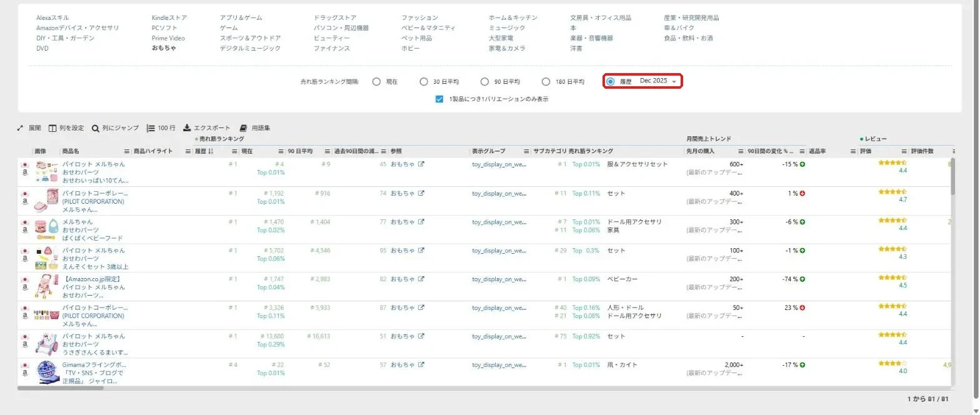Select the ドラッグストア category
The image size is (980, 415).
(x=334, y=17)
